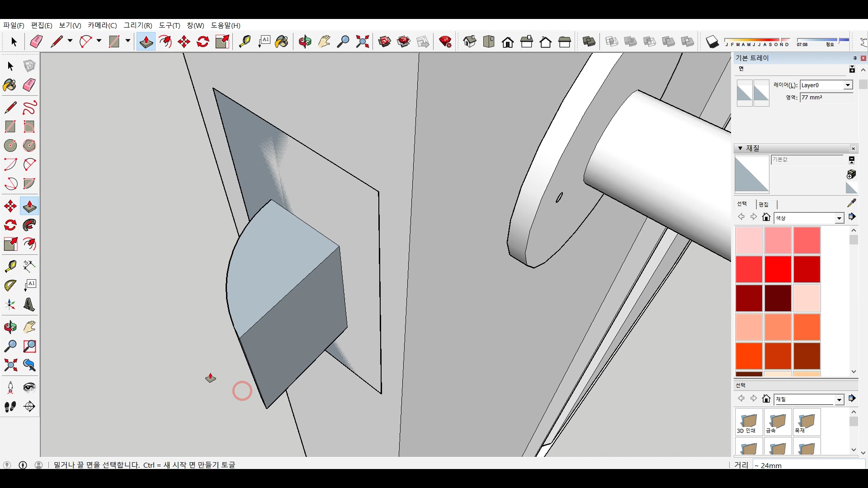The height and width of the screenshot is (488, 868).
Task: Select the Follow Me tool
Action: pos(29,225)
